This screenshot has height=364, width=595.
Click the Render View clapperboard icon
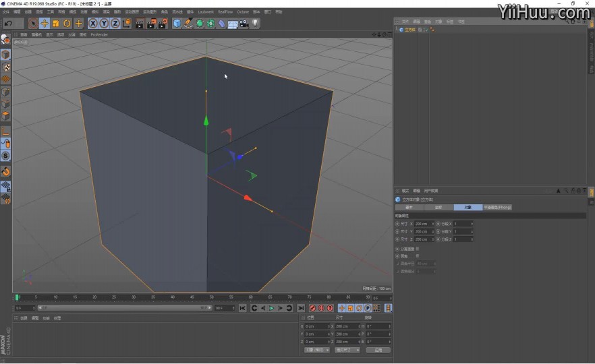(140, 24)
